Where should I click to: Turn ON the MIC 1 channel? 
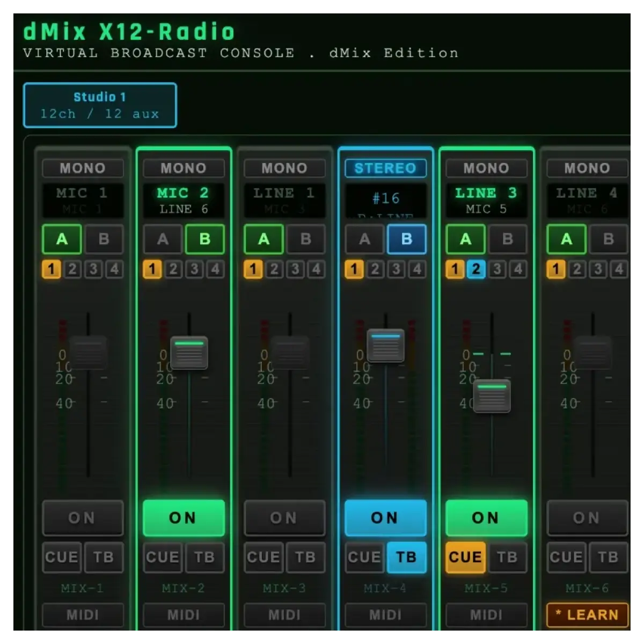click(83, 518)
